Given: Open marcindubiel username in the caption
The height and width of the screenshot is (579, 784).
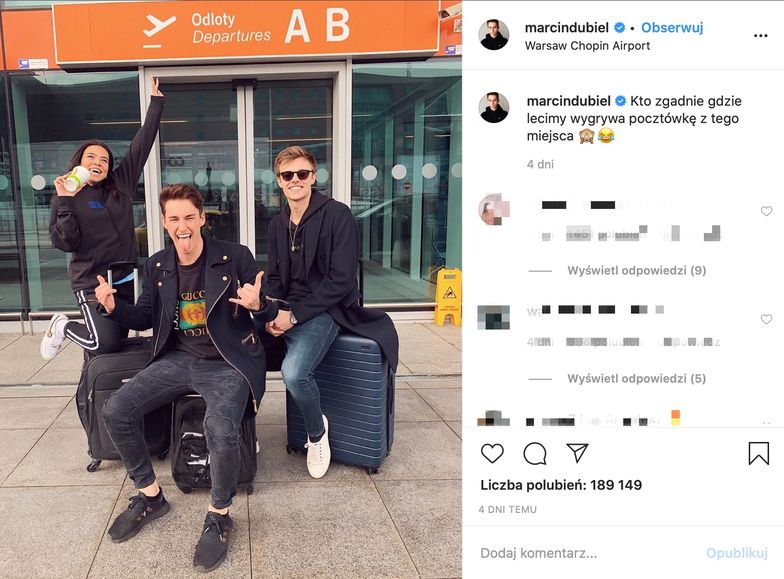Looking at the screenshot, I should (568, 101).
